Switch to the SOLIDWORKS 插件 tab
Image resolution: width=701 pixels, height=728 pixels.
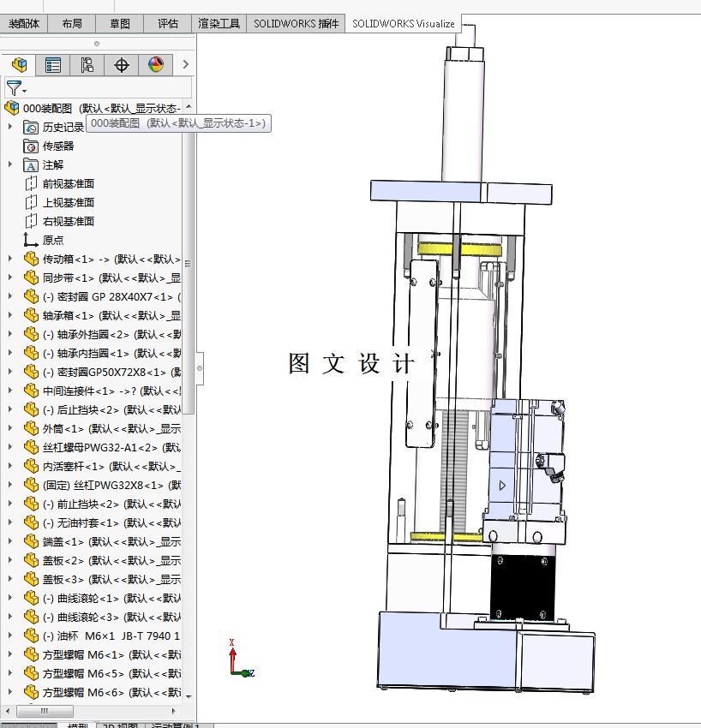tap(296, 24)
